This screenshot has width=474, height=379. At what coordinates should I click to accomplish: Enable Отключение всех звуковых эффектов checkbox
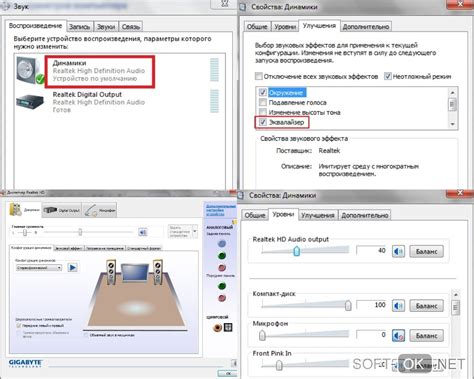(x=259, y=76)
